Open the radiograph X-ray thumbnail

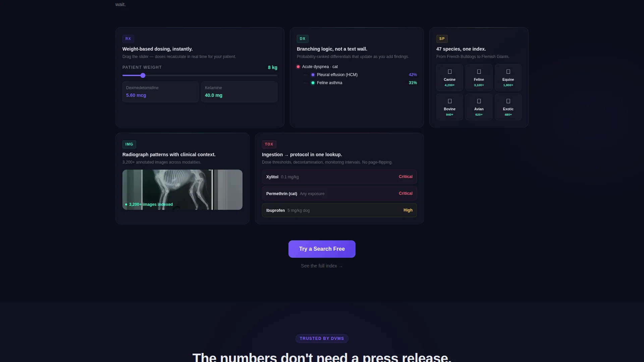point(182,190)
